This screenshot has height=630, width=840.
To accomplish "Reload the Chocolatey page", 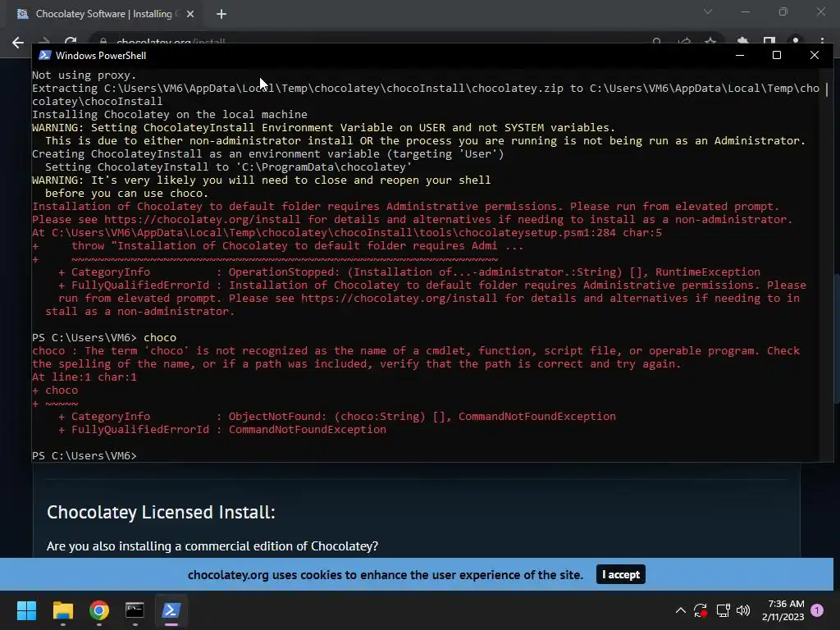I will point(71,41).
